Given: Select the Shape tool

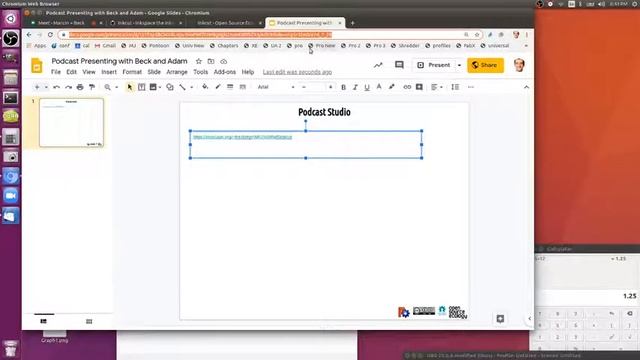Looking at the screenshot, I should (170, 87).
